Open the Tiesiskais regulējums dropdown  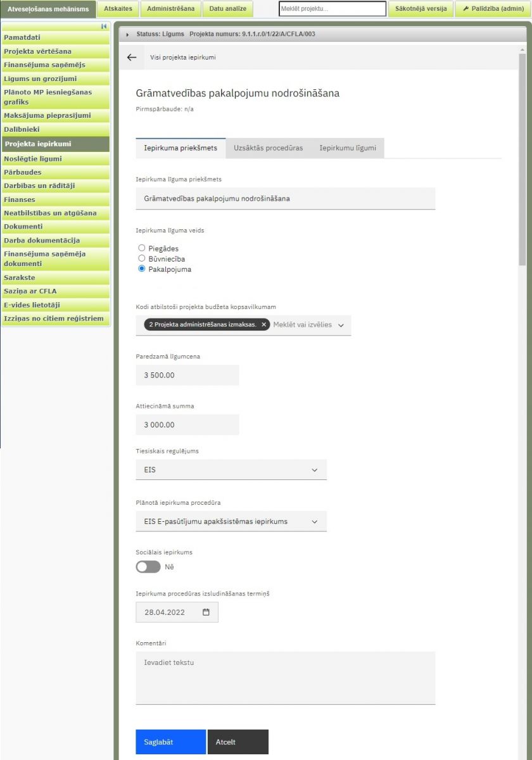tap(231, 470)
